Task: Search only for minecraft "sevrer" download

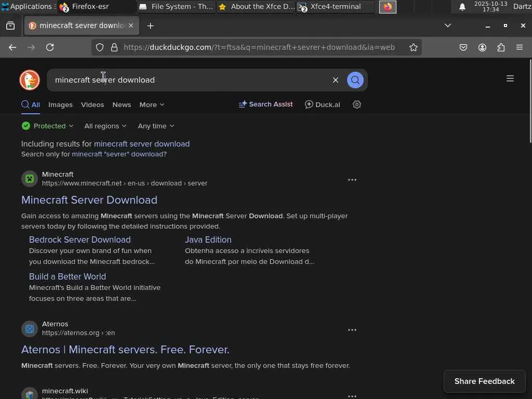Action: 119,154
